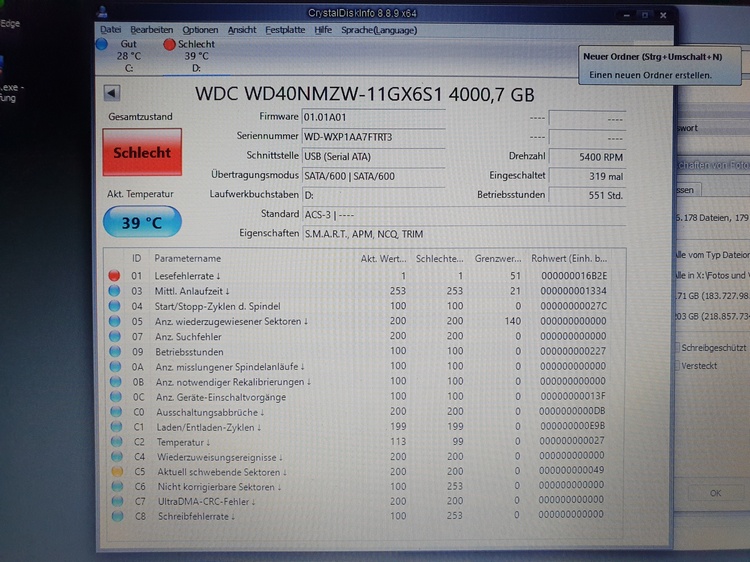
Task: Click status icon of Anz. misslungener Spindelanläufe
Action: (115, 366)
